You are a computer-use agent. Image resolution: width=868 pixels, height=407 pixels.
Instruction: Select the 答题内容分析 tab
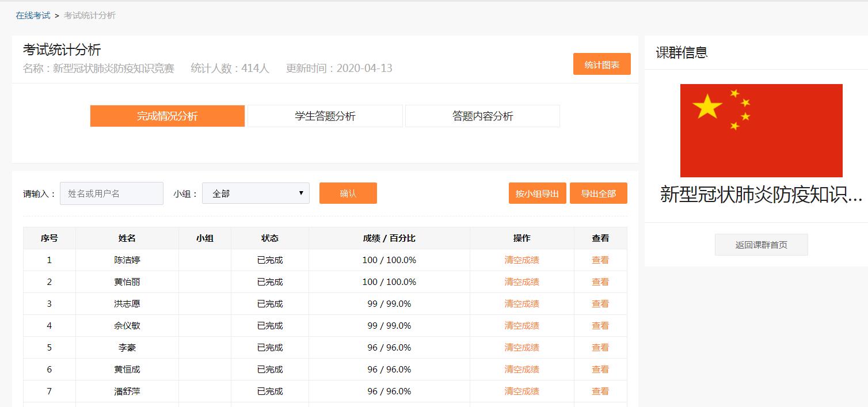click(482, 116)
